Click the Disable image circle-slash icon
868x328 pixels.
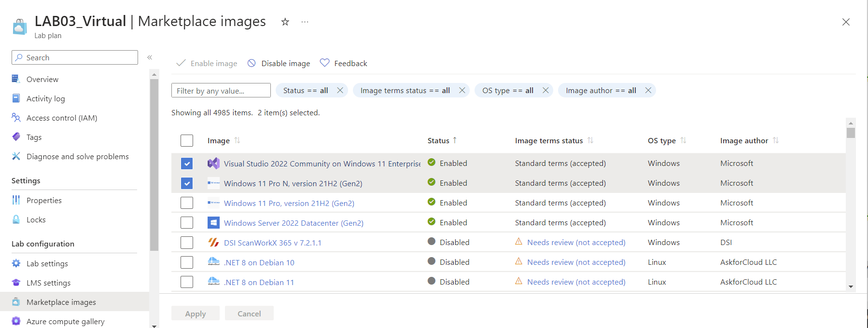click(x=252, y=63)
